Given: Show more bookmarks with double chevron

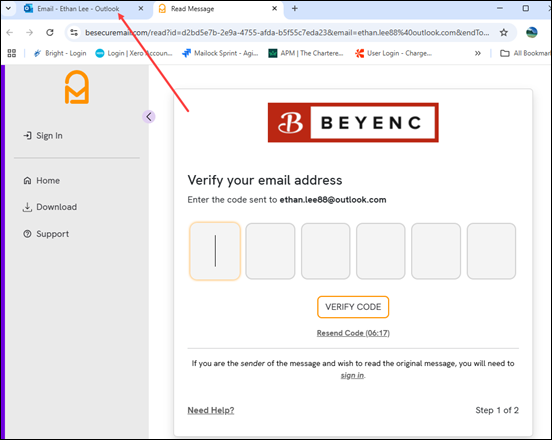Looking at the screenshot, I should [x=478, y=53].
